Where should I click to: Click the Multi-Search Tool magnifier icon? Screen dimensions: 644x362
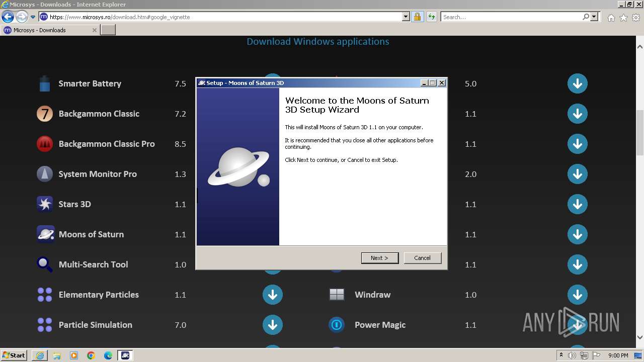45,264
